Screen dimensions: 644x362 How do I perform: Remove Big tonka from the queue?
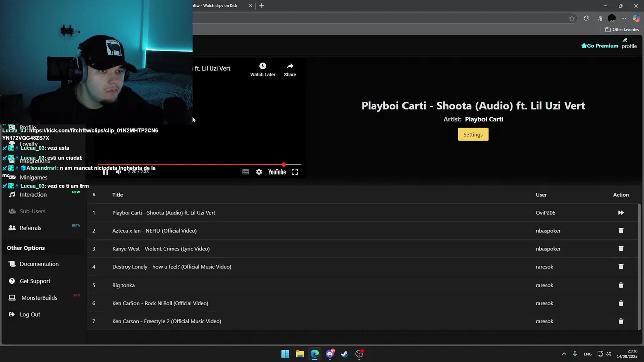pyautogui.click(x=621, y=285)
